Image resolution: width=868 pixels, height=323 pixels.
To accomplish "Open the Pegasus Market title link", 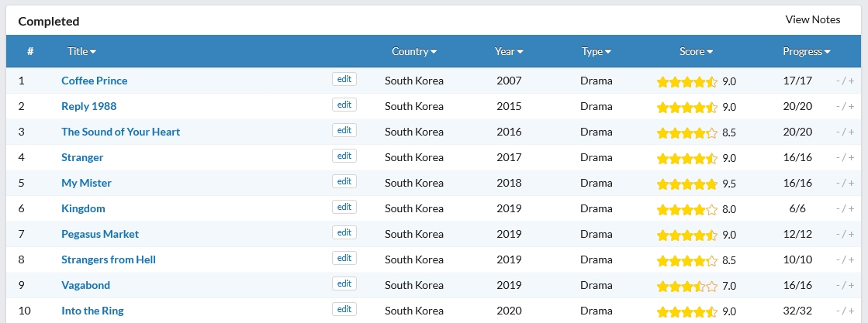I will coord(100,234).
